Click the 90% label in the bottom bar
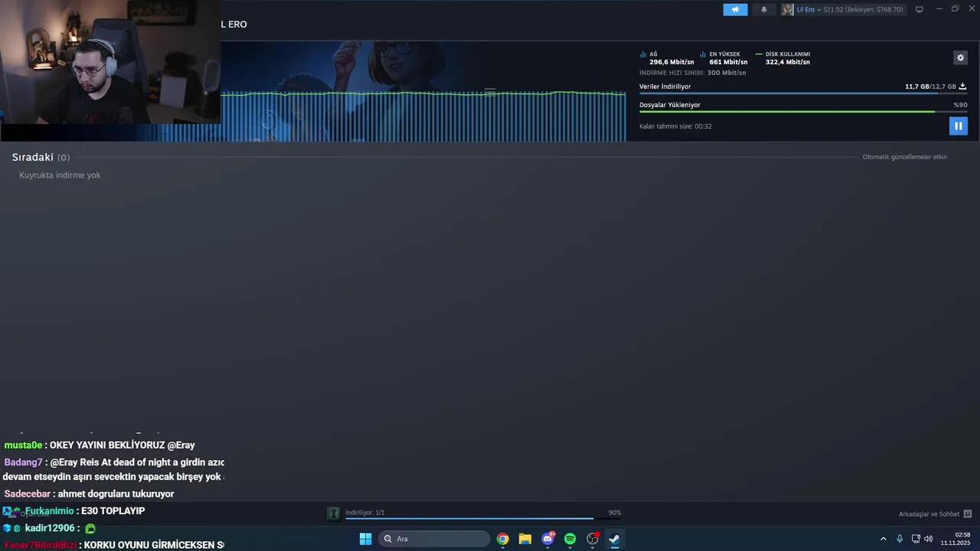 point(615,513)
